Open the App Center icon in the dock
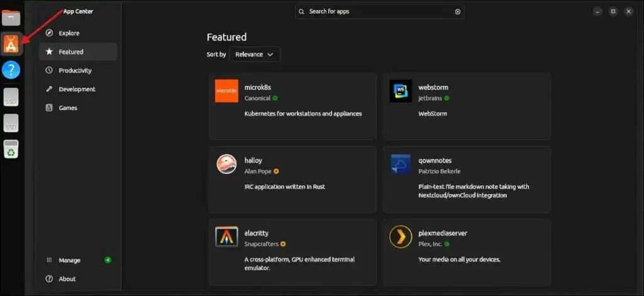The height and width of the screenshot is (296, 644). coord(11,44)
